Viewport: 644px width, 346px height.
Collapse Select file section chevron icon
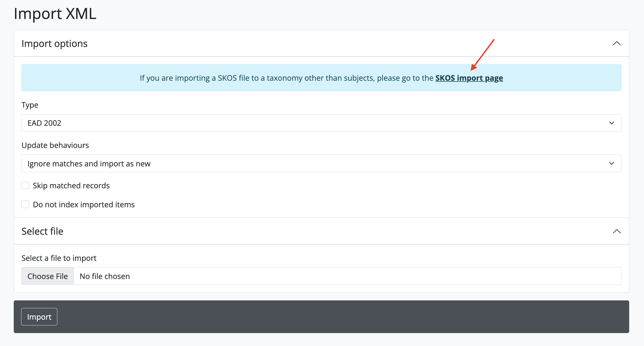click(x=617, y=231)
